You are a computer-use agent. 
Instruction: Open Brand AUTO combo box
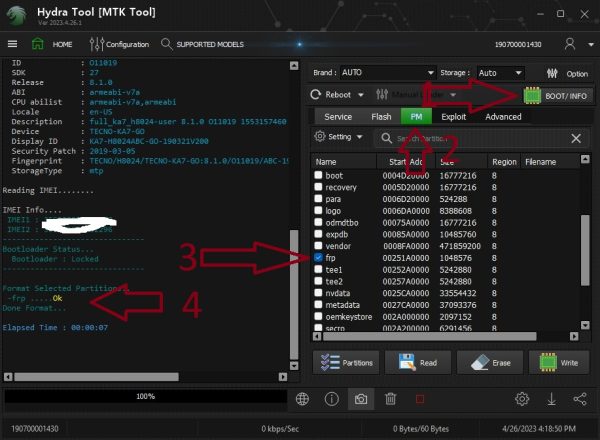388,73
